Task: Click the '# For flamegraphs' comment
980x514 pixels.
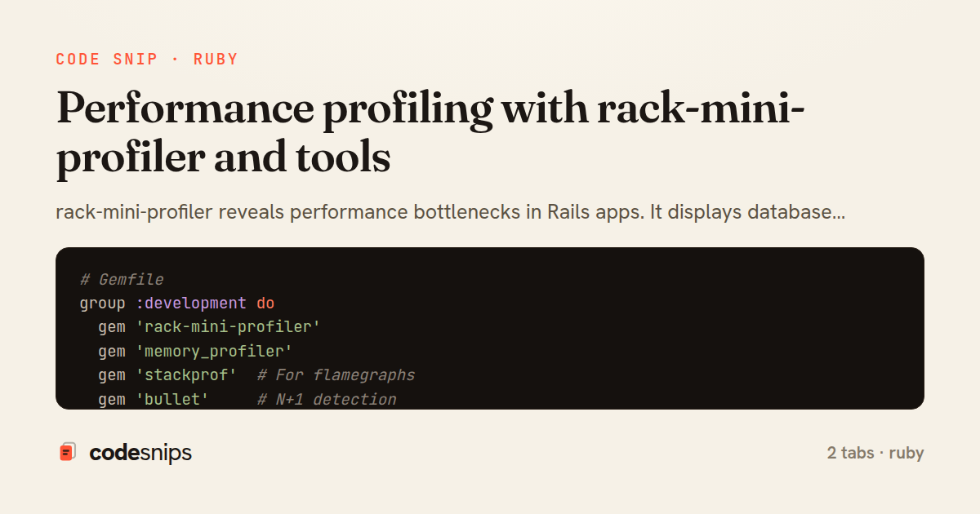Action: 336,375
